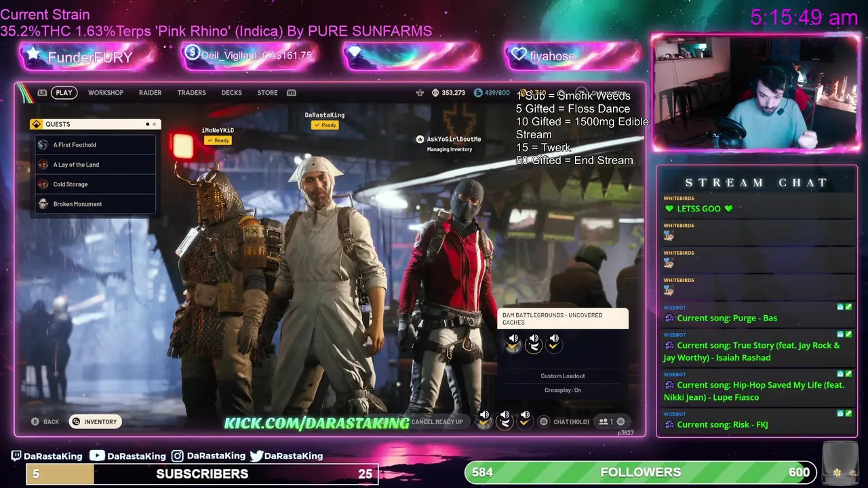Collapse the QUESTS panel header
Image resolution: width=868 pixels, height=488 pixels.
[96, 124]
